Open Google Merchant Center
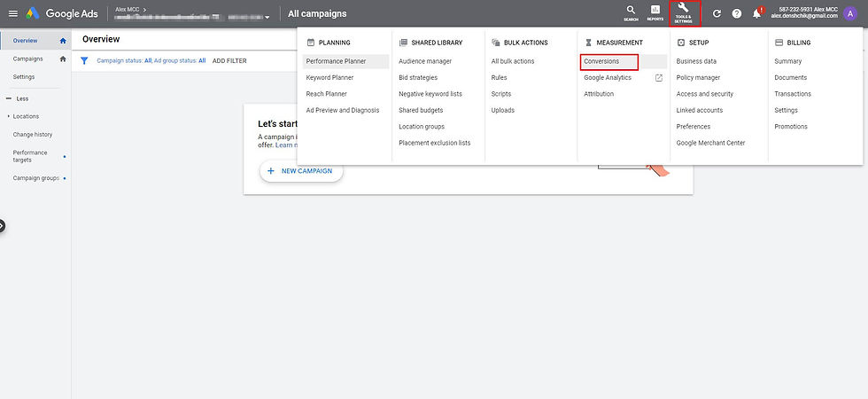Image resolution: width=868 pixels, height=399 pixels. point(710,143)
